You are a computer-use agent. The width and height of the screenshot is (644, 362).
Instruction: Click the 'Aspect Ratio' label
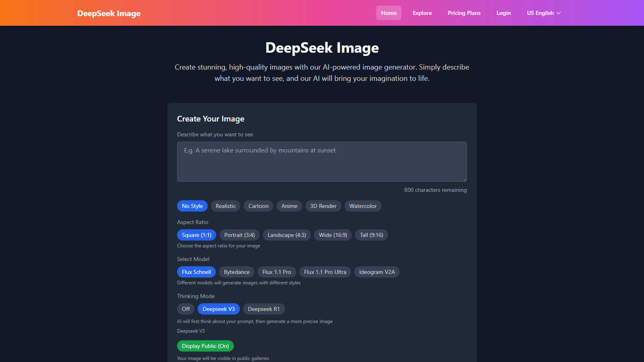[193, 222]
